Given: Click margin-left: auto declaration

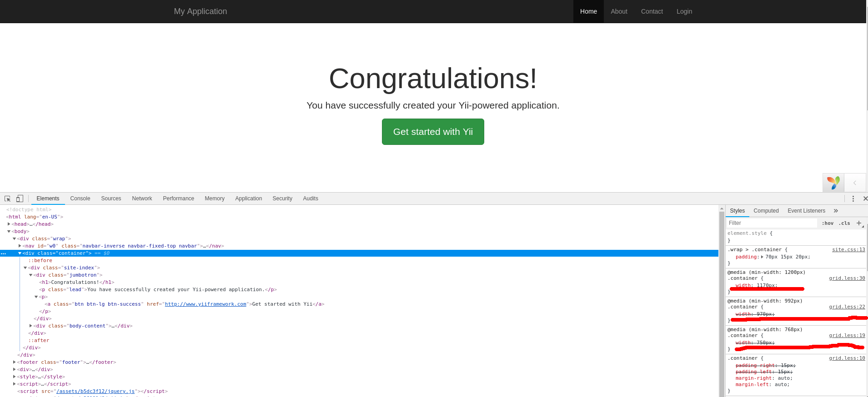Looking at the screenshot, I should [763, 384].
